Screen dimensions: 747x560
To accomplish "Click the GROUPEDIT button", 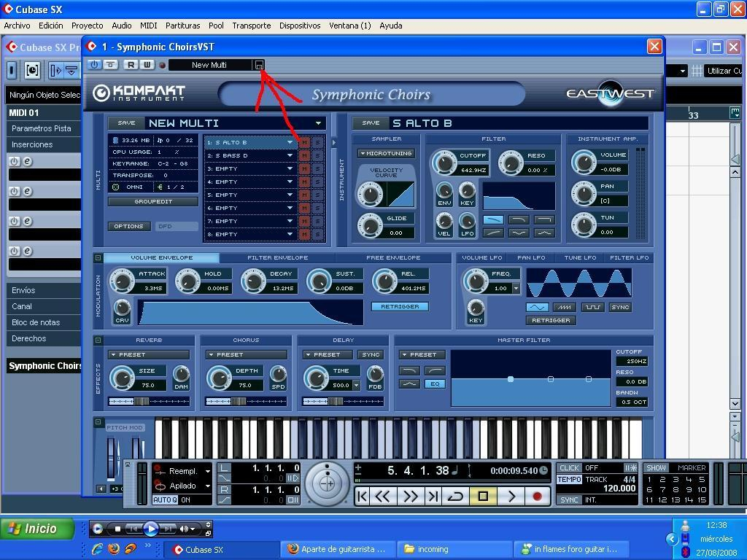I will 153,201.
